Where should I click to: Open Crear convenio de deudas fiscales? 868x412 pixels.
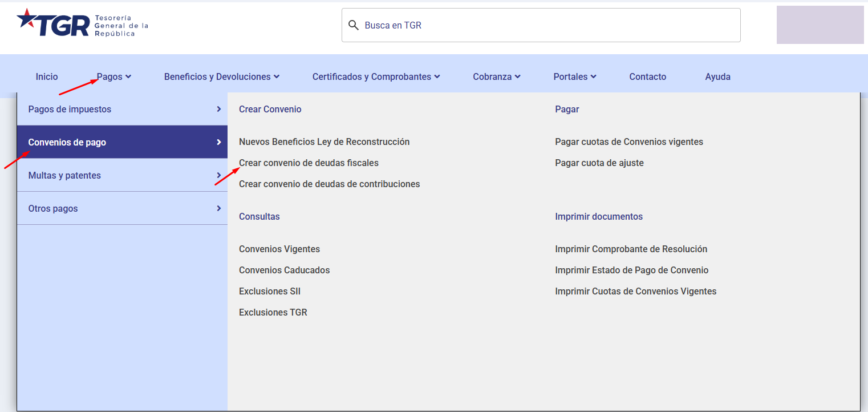(309, 163)
